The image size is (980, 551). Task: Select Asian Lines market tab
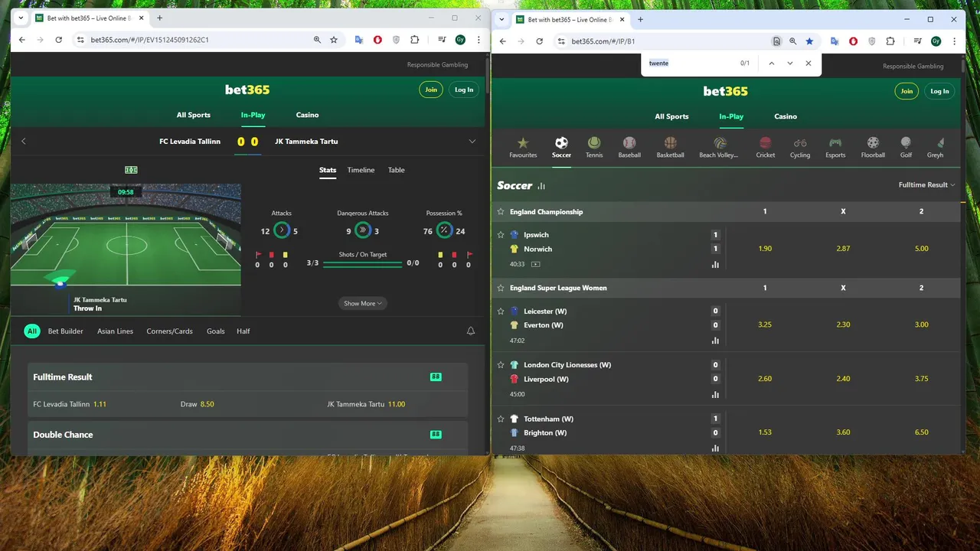tap(115, 331)
